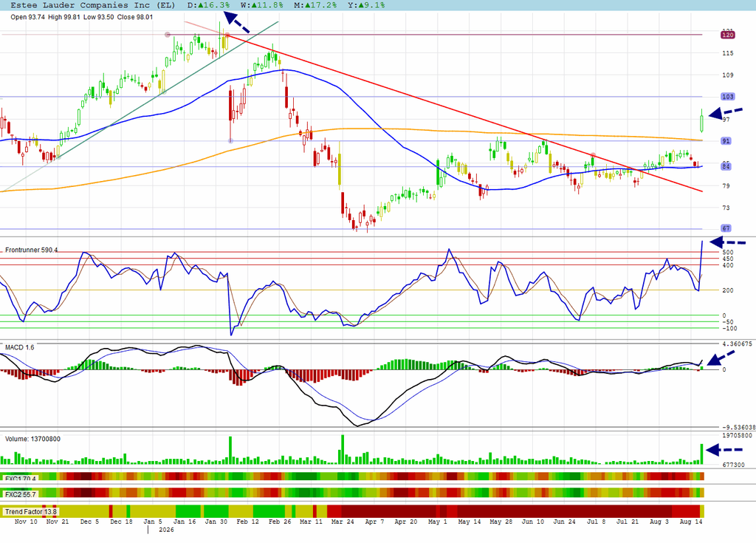Viewport: 756px width, 543px height.
Task: Click the 677300 volume axis minimum
Action: (x=733, y=465)
